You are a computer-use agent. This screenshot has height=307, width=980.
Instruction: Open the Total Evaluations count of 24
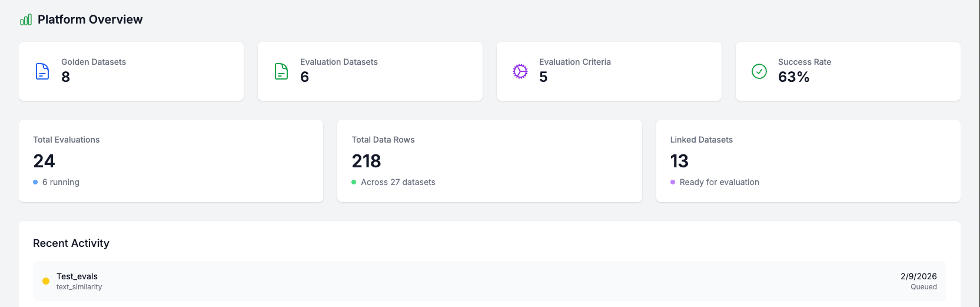tap(44, 161)
